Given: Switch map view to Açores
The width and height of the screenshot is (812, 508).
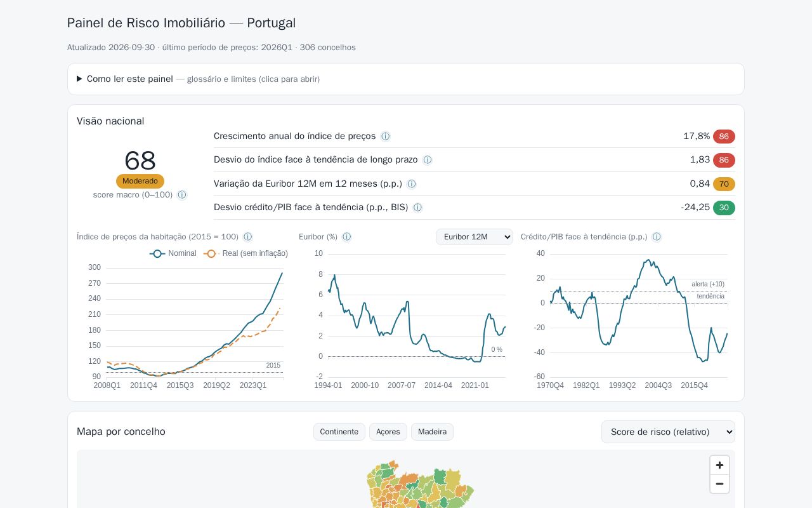Looking at the screenshot, I should [388, 432].
